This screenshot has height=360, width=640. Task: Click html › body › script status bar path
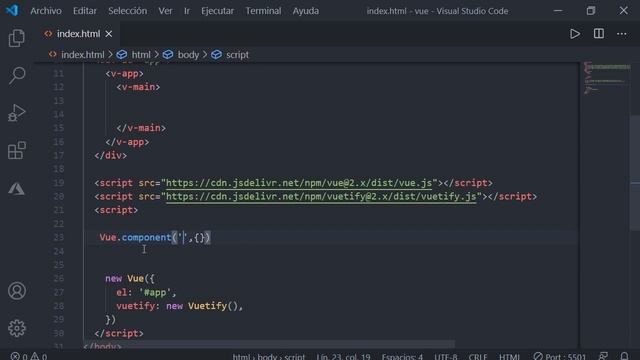click(x=269, y=356)
